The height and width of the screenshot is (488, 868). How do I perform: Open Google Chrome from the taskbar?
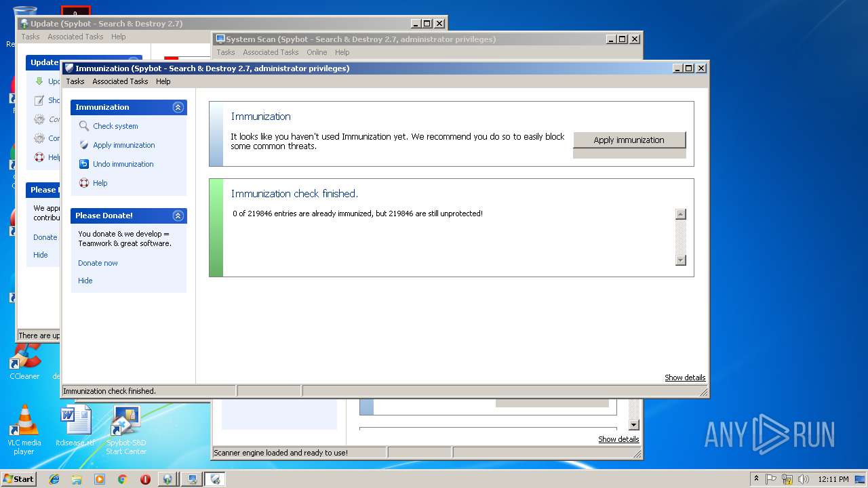pos(122,479)
